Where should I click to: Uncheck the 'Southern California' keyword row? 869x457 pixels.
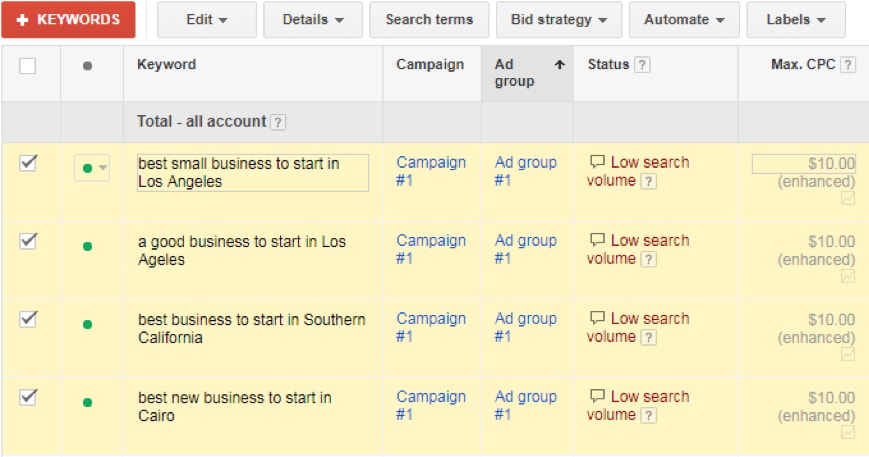(28, 319)
